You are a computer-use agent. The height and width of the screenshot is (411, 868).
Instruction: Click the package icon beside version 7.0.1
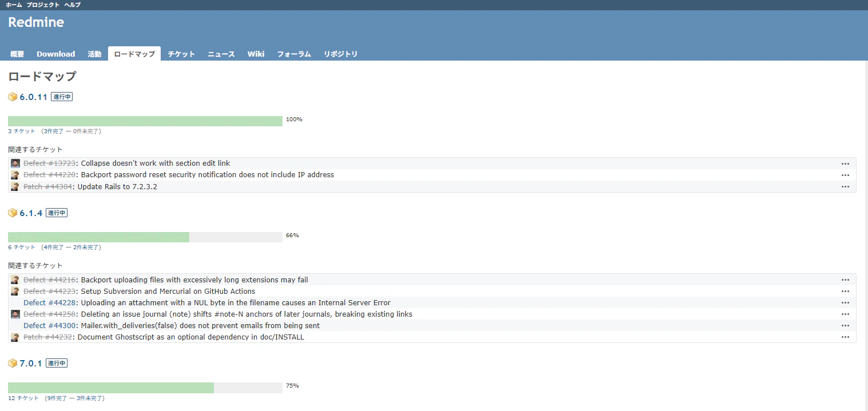(13, 363)
